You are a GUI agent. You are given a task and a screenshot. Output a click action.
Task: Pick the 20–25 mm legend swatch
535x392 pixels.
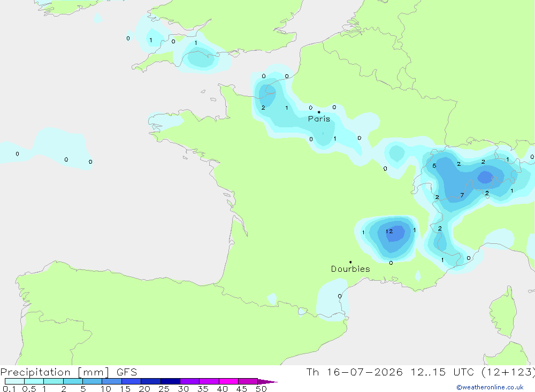pyautogui.click(x=151, y=381)
